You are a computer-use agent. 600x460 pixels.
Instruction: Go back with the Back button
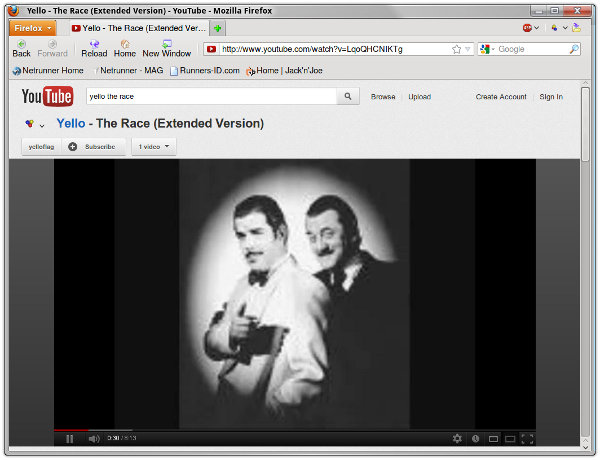21,49
